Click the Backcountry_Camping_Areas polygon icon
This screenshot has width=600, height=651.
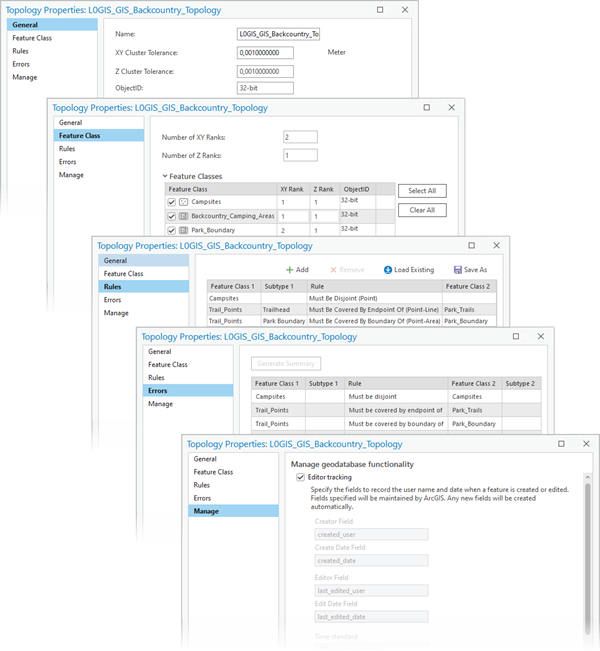(x=183, y=216)
